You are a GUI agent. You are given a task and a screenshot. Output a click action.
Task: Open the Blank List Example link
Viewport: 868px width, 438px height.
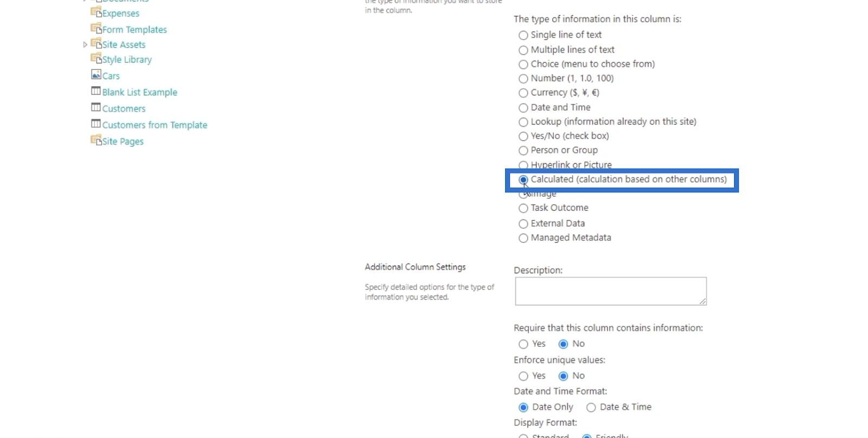coord(140,92)
